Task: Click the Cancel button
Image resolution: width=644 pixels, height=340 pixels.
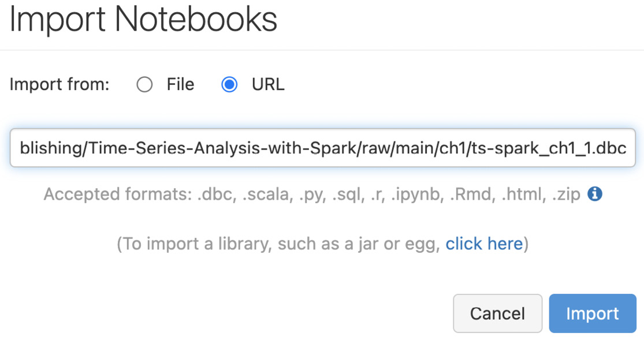Action: tap(497, 313)
